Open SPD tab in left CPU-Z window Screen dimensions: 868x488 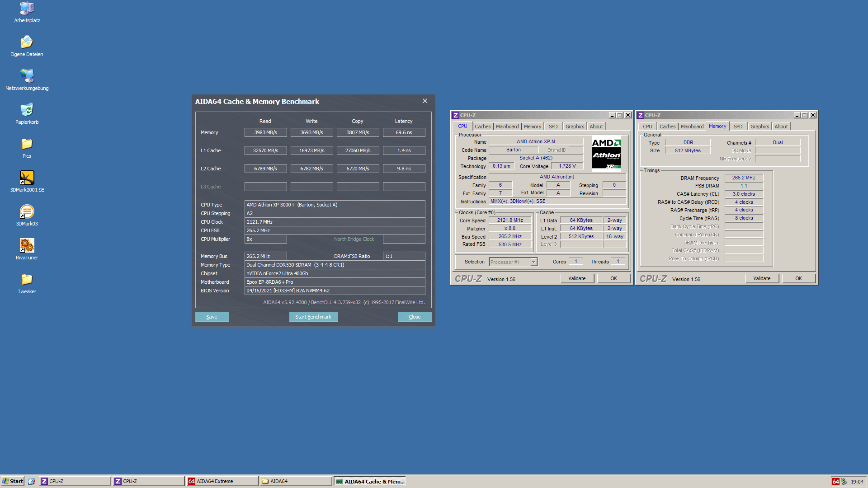[x=553, y=127]
